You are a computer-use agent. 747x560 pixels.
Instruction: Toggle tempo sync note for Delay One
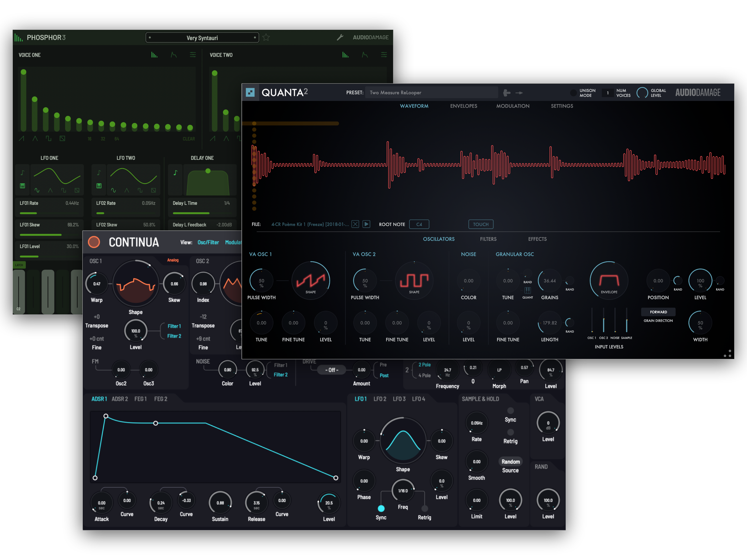click(x=175, y=173)
